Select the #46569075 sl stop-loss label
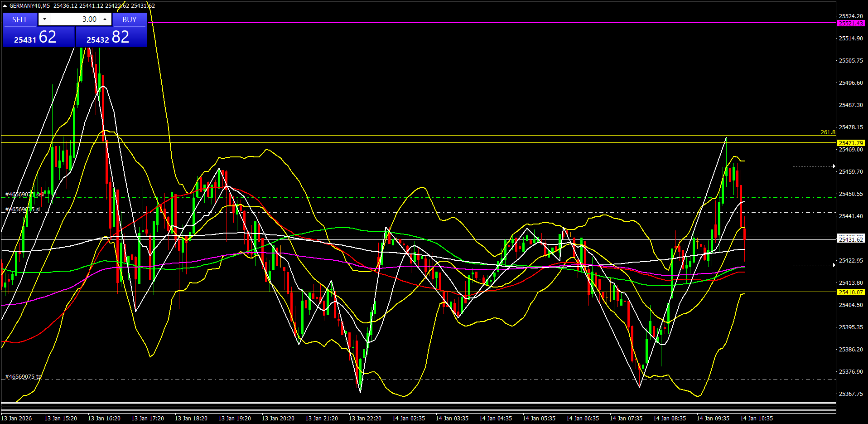 tap(23, 210)
